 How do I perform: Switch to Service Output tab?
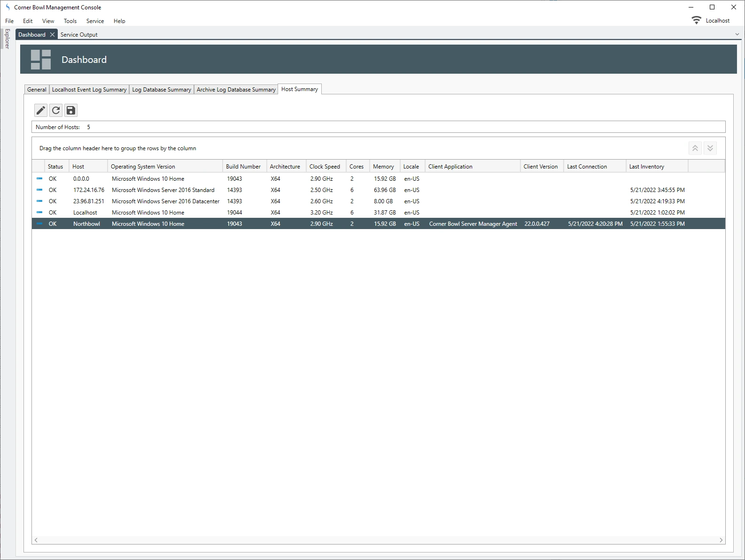tap(79, 35)
